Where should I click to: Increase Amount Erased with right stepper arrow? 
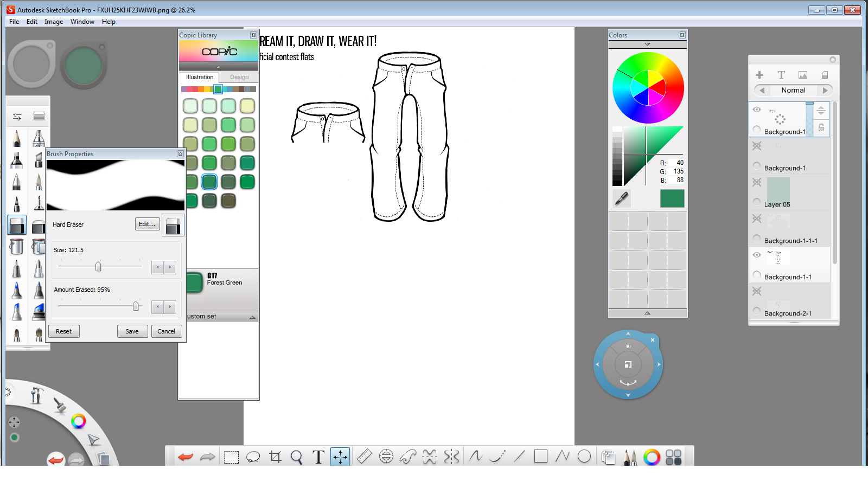tap(170, 307)
